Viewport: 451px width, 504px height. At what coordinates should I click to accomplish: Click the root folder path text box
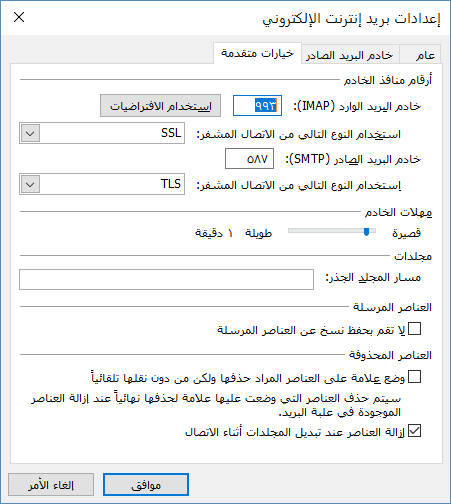click(x=166, y=279)
